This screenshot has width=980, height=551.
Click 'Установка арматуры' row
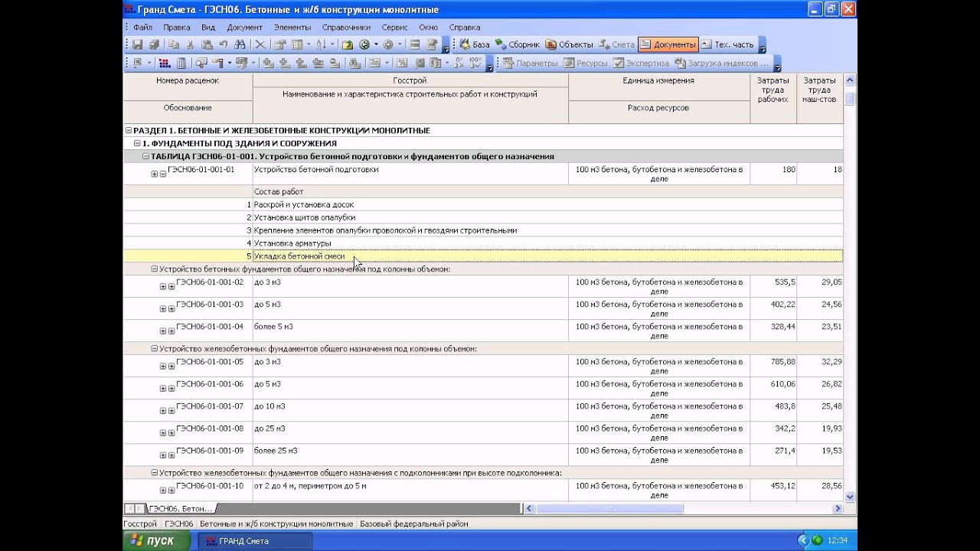pos(483,243)
